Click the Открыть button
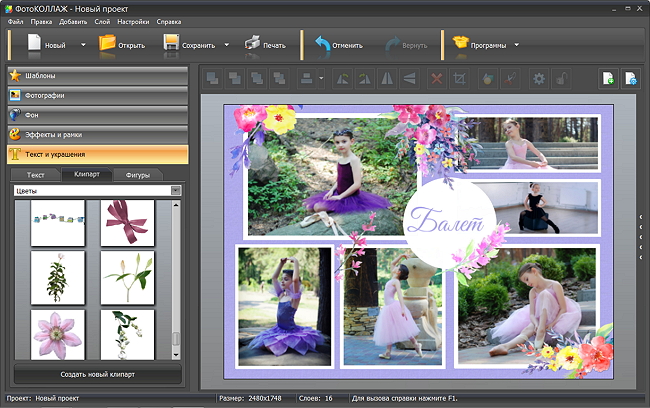 click(x=122, y=45)
